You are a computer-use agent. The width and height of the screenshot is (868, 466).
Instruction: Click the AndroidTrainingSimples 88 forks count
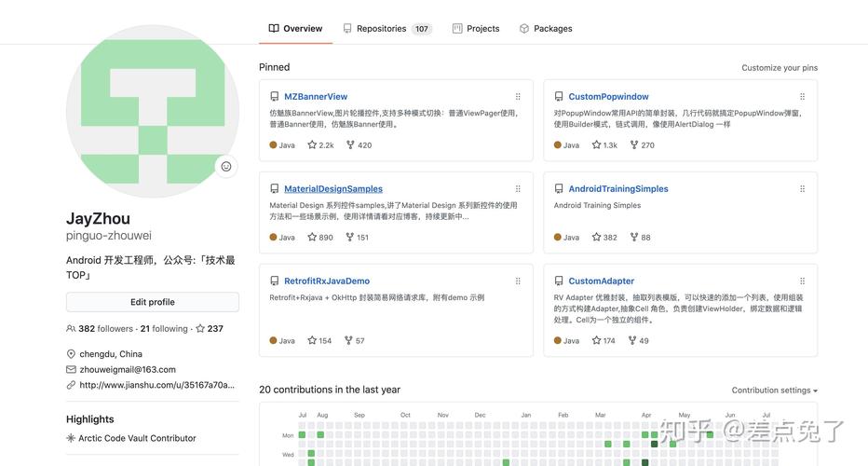click(640, 237)
